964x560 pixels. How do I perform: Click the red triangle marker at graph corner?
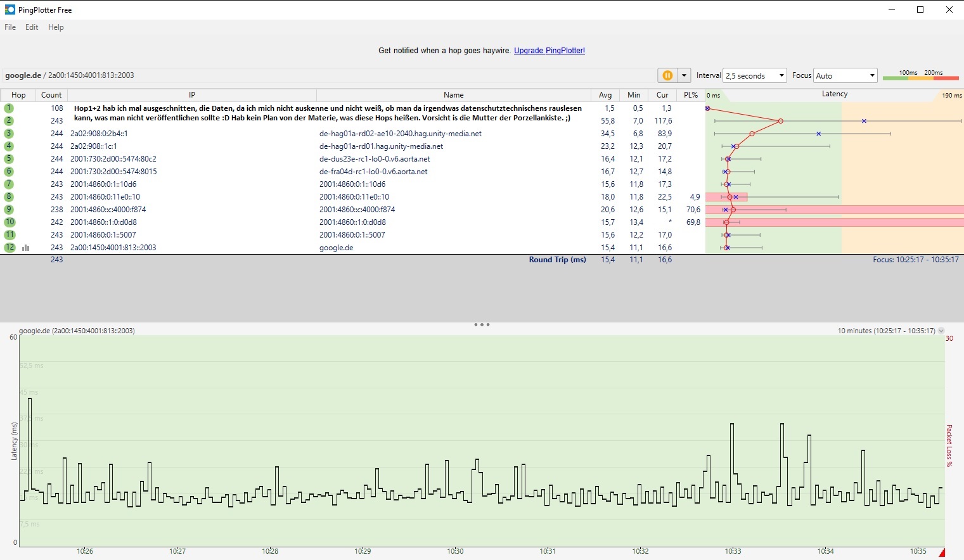[x=942, y=552]
